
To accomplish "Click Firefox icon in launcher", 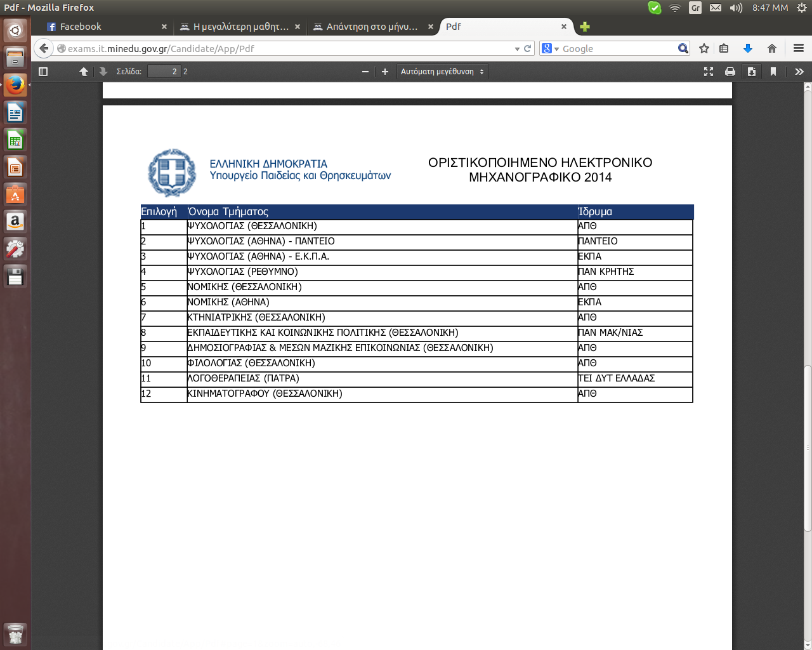I will pos(15,85).
